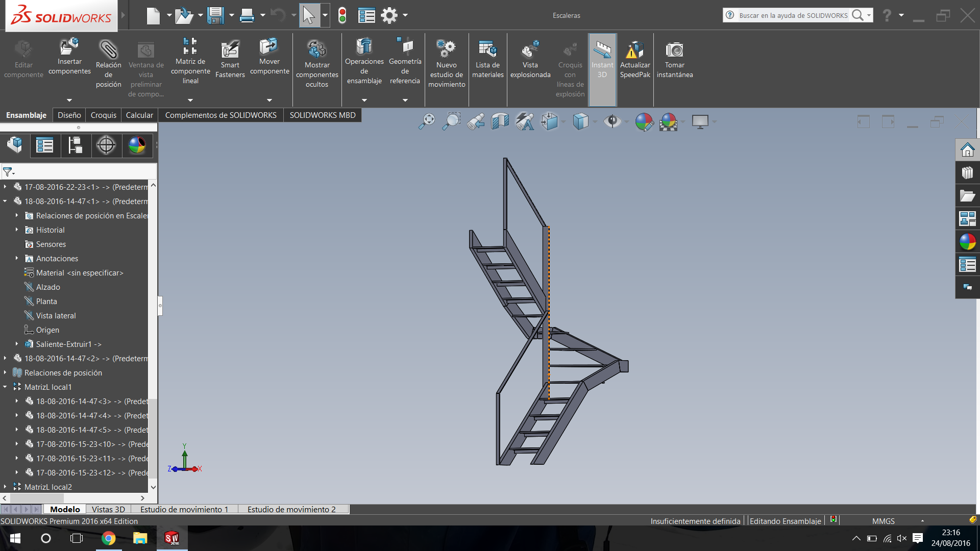Open the Lista de materiales tool
The width and height of the screenshot is (980, 551).
pyautogui.click(x=487, y=50)
